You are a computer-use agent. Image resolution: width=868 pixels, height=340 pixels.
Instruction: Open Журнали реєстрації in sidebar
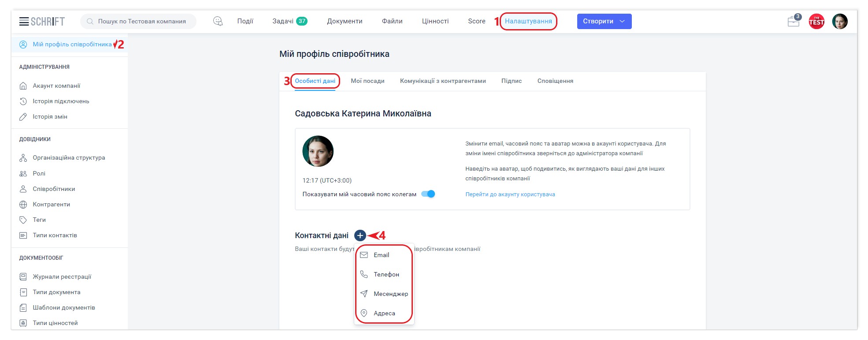pos(62,277)
